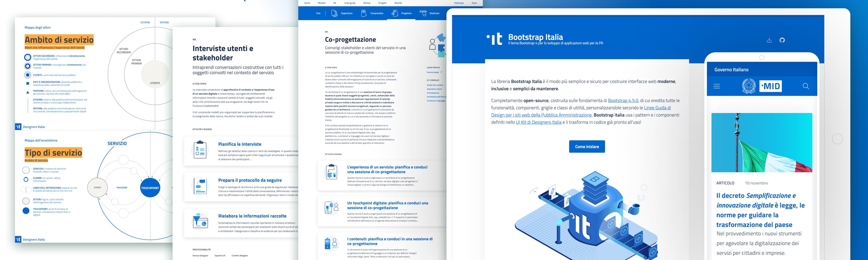Screen dimensions: 868x260
Task: Click the download icon in Bootstrap Italia header
Action: click(769, 40)
